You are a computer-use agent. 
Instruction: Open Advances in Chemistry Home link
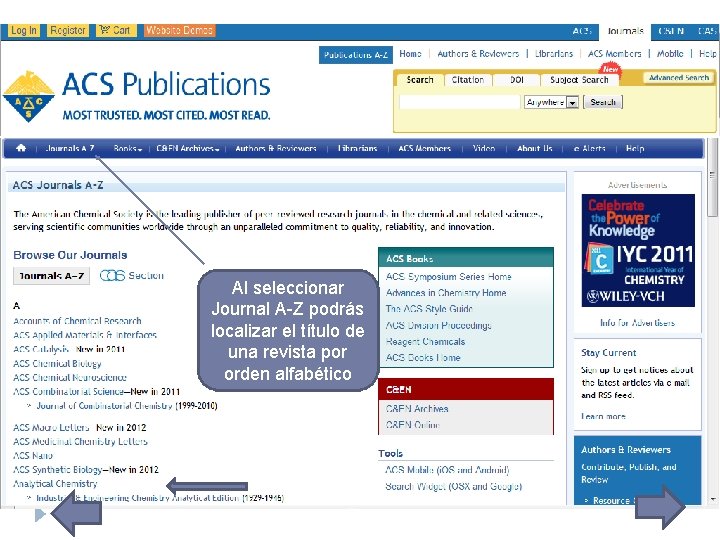(x=446, y=292)
